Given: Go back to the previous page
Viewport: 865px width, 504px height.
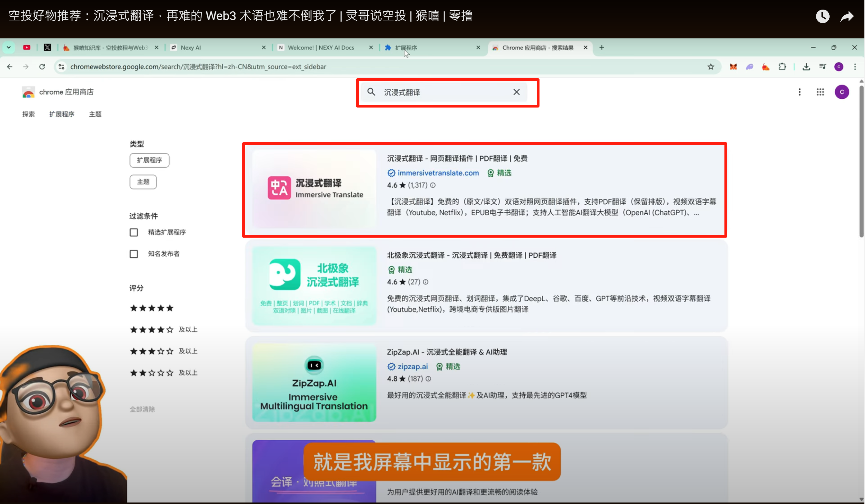Looking at the screenshot, I should (x=10, y=67).
